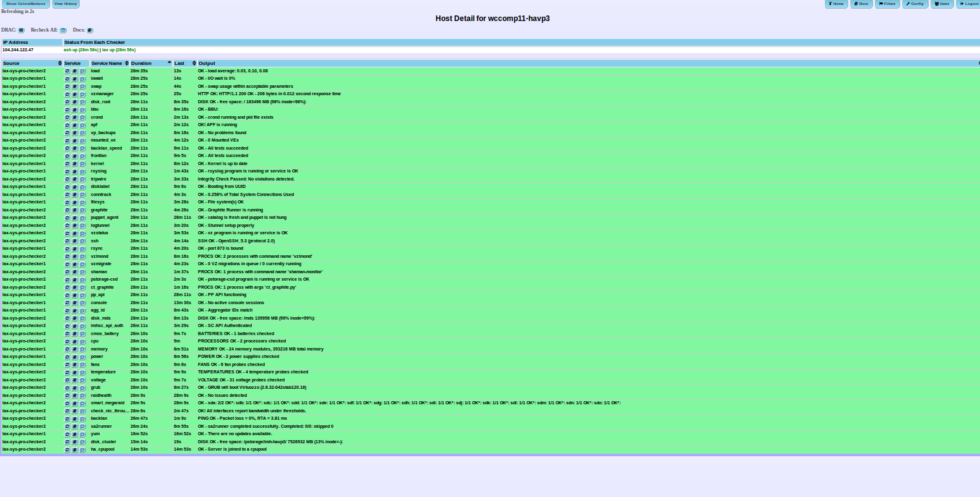Image resolution: width=980 pixels, height=497 pixels.
Task: Open the docs icon for the yum service
Action: (75, 435)
